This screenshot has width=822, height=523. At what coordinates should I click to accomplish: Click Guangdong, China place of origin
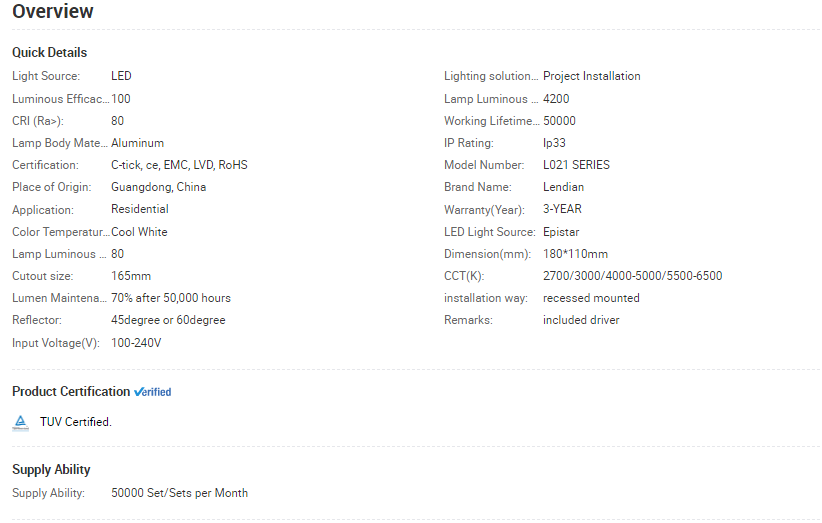point(158,187)
